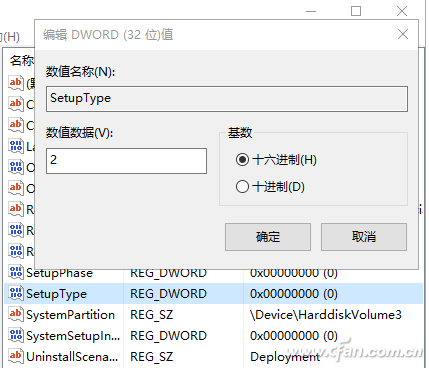Select the SetupType registry row
Screen dimensions: 429x368
[x=213, y=294]
